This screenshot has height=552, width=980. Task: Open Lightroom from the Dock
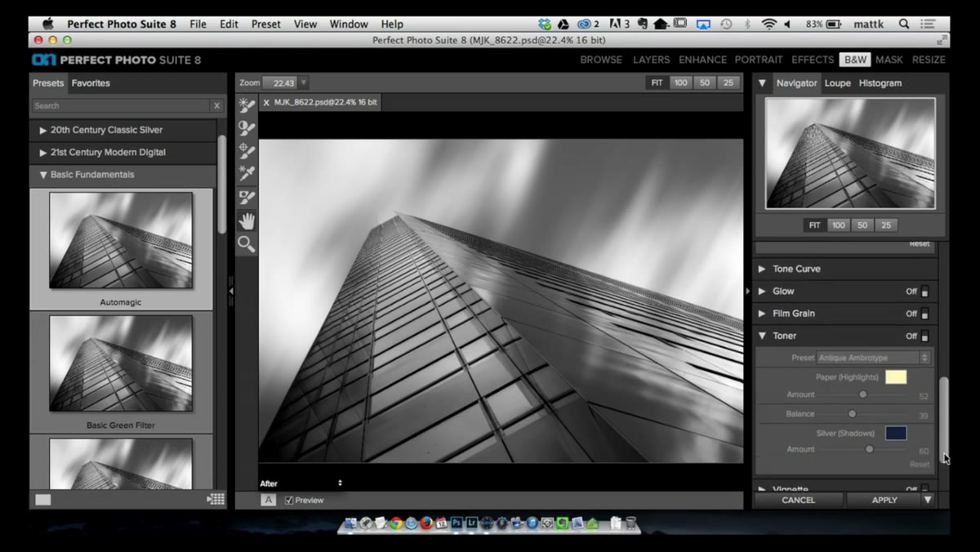coord(471,523)
